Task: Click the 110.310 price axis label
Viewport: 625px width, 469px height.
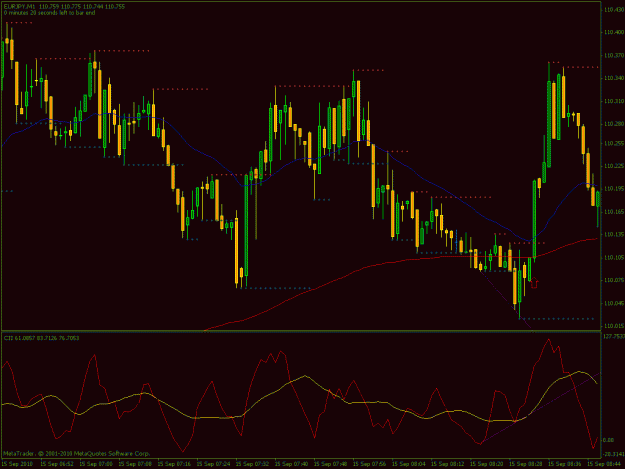Action: coord(614,101)
